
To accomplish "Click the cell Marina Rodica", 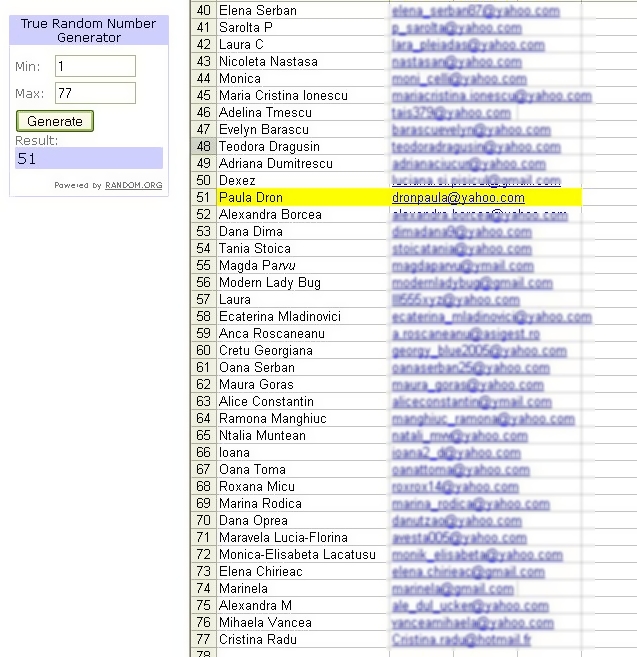I will point(303,503).
